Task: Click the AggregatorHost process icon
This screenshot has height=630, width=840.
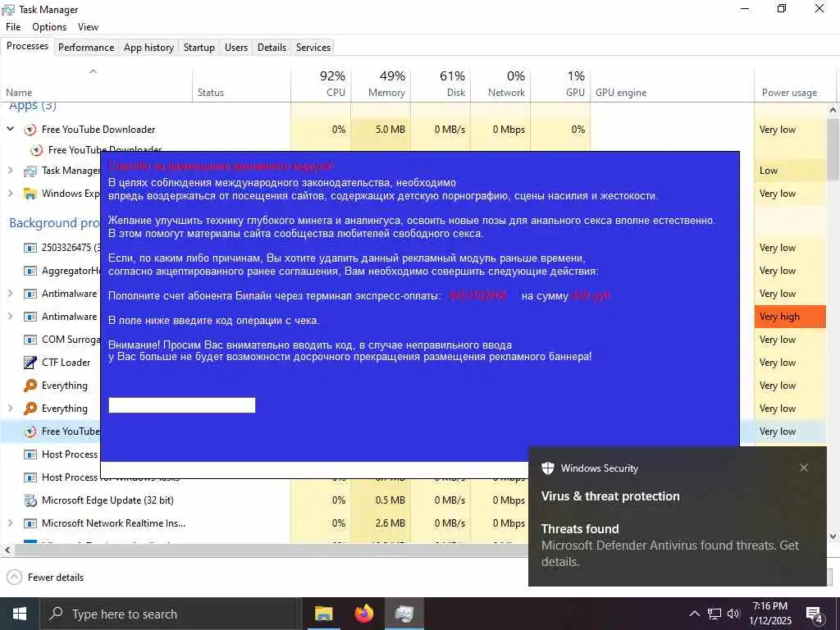Action: tap(30, 271)
